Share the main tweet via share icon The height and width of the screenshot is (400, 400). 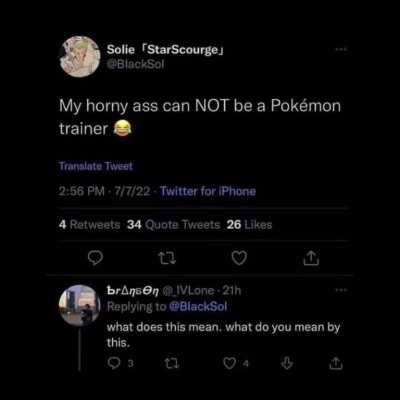point(311,258)
